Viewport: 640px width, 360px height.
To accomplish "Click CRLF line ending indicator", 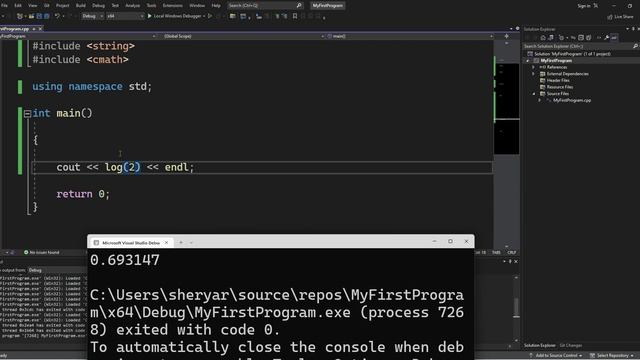I will tap(511, 253).
